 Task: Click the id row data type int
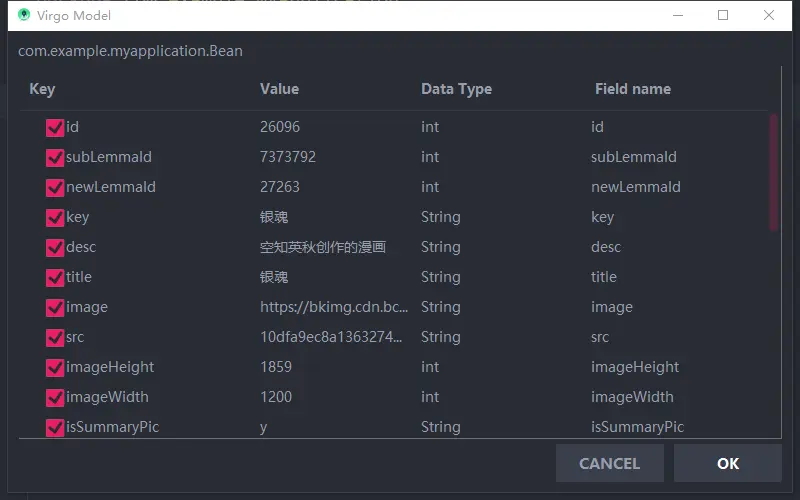point(430,127)
